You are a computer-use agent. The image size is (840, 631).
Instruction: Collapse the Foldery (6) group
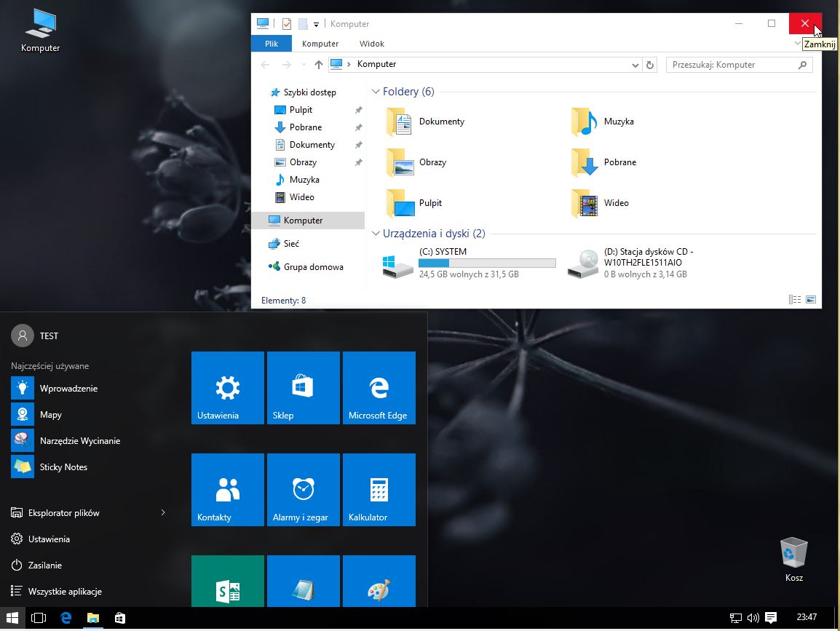coord(376,92)
